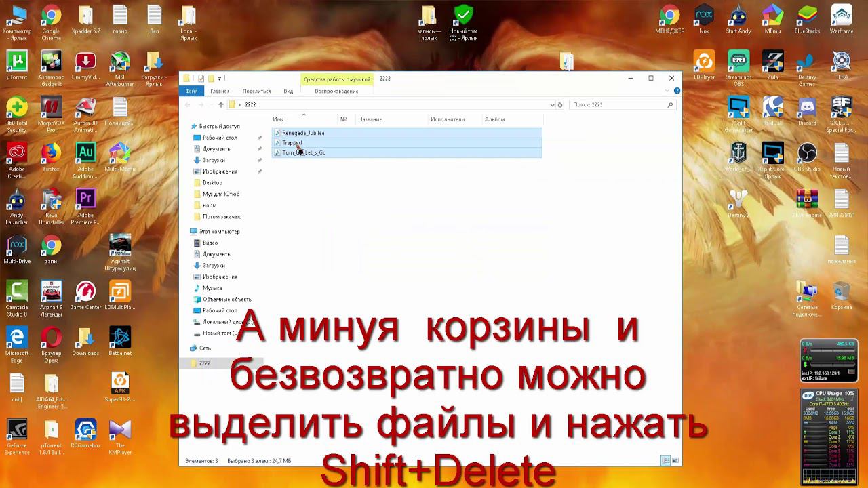Click the breadcrumb chevron before 2222

(x=240, y=105)
